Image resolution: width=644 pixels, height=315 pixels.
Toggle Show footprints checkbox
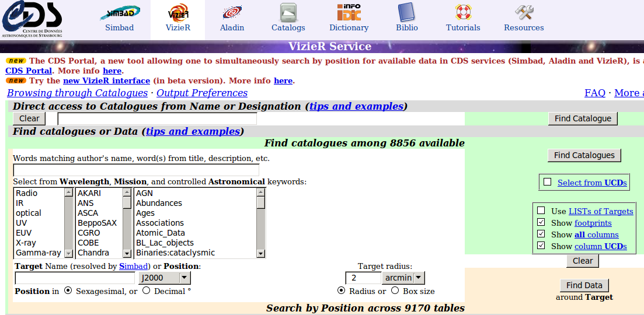click(541, 222)
